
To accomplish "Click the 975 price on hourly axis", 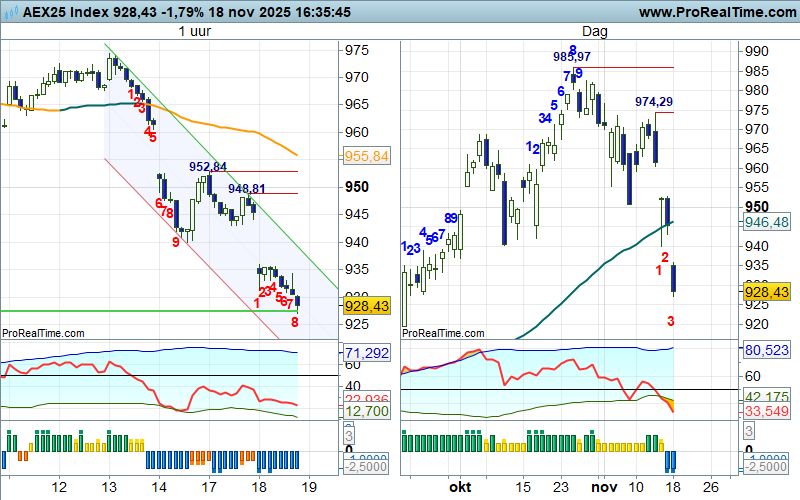I will coord(357,51).
